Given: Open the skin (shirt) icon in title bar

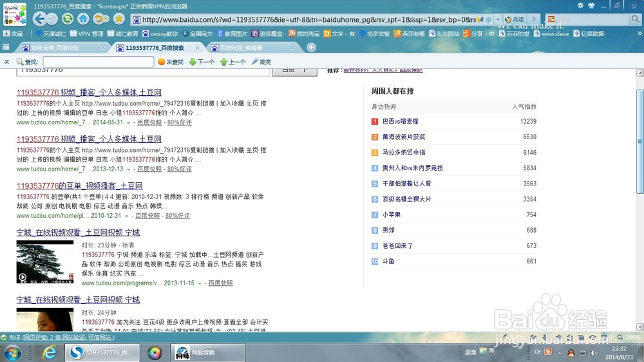Looking at the screenshot, I should pos(591,6).
